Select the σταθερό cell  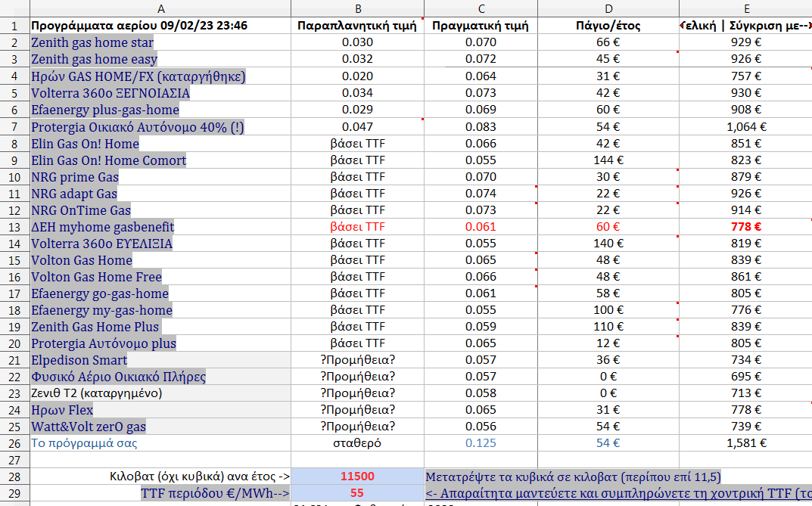coord(357,443)
